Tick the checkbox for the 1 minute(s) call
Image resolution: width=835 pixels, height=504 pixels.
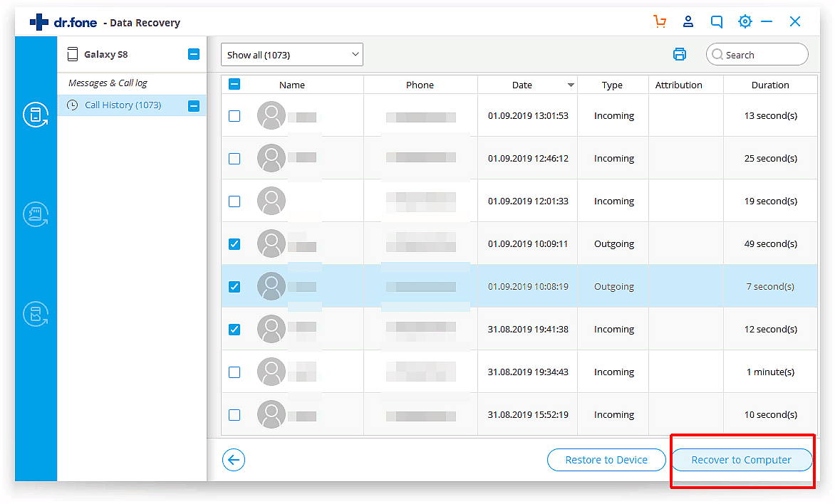coord(234,372)
